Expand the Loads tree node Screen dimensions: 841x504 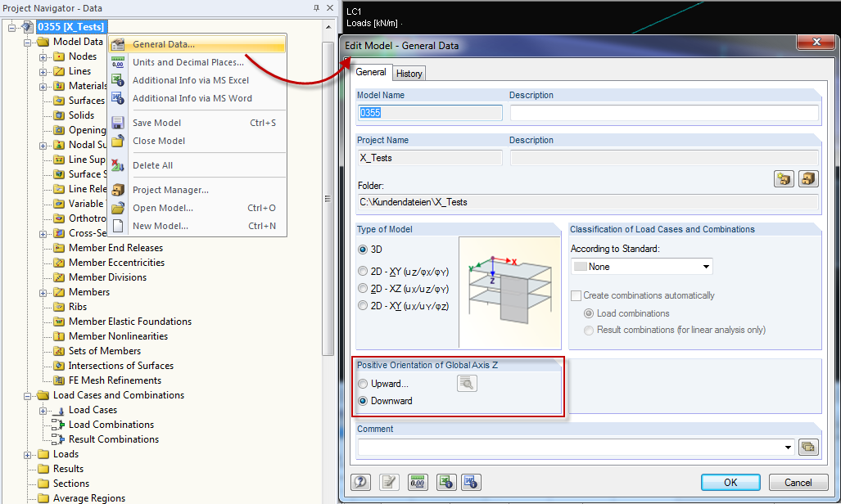27,455
